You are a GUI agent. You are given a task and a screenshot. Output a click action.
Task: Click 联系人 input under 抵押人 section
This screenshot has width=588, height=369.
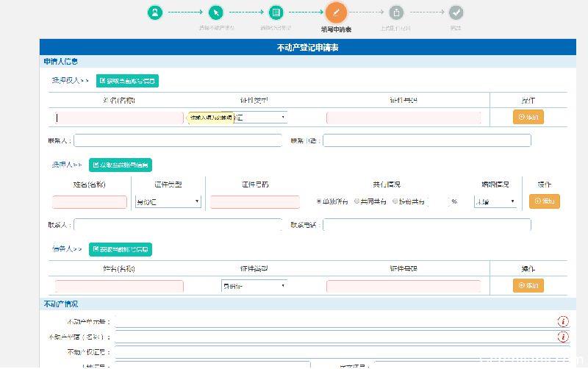(x=178, y=225)
